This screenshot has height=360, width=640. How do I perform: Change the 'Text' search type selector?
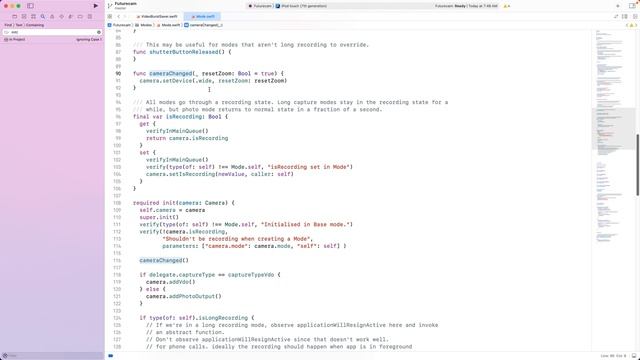(x=19, y=25)
